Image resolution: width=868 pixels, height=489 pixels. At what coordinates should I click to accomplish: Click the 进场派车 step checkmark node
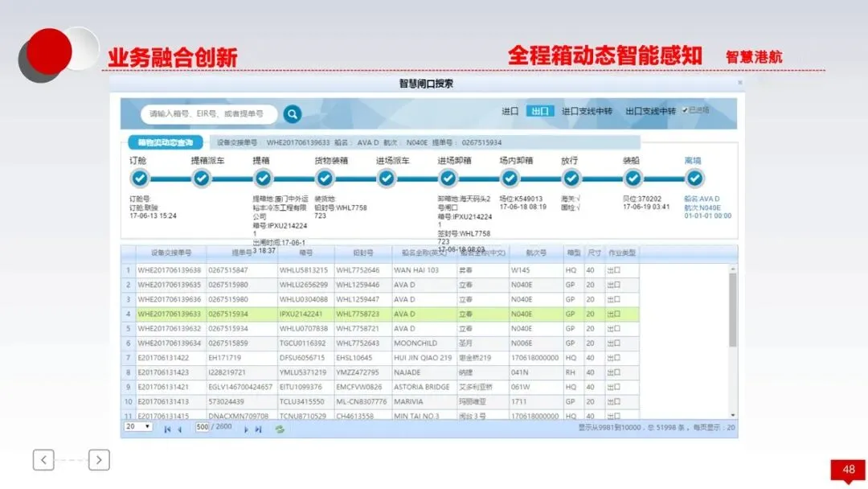click(x=387, y=179)
